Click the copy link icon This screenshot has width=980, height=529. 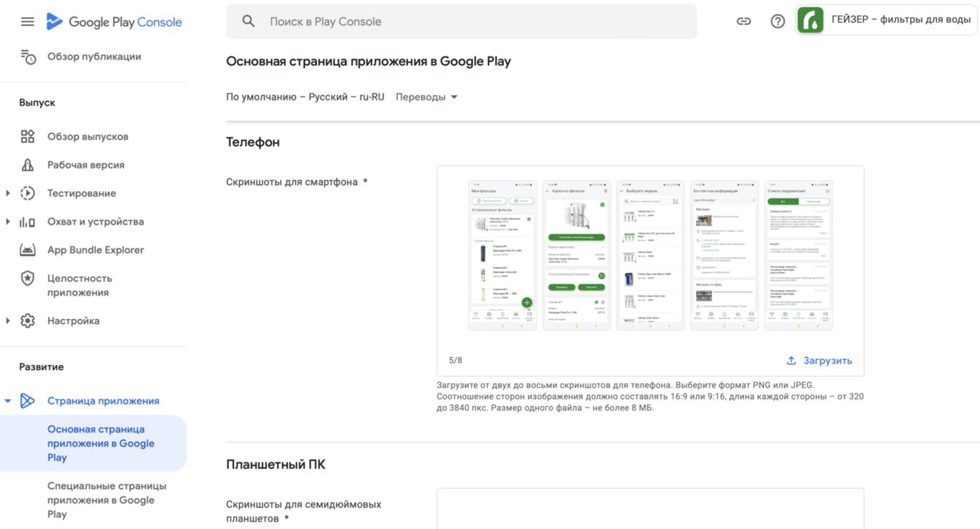744,21
